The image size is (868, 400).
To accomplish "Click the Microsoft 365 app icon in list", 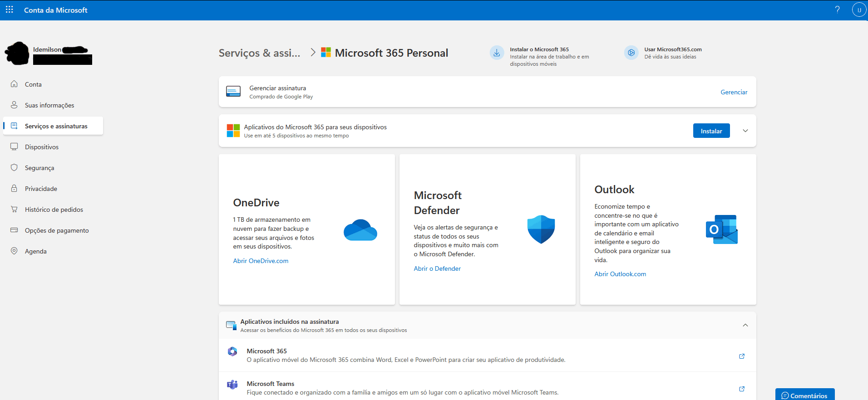I will [232, 351].
